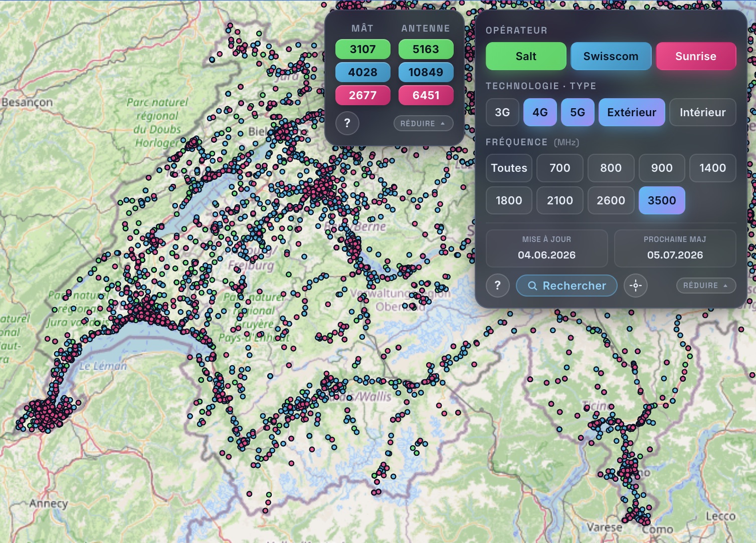Image resolution: width=756 pixels, height=543 pixels.
Task: Click the Salt antenna count 5163
Action: click(x=426, y=49)
